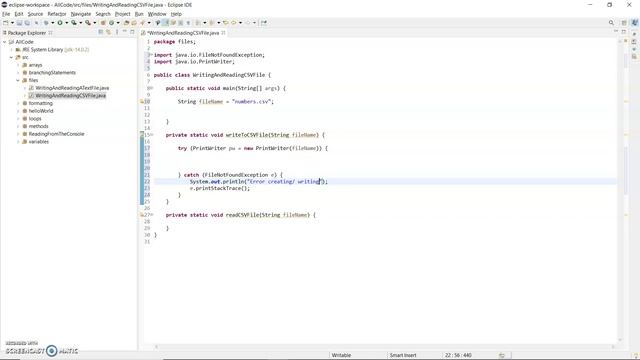Select the branchingStatements package
The image size is (640, 360).
pyautogui.click(x=52, y=73)
